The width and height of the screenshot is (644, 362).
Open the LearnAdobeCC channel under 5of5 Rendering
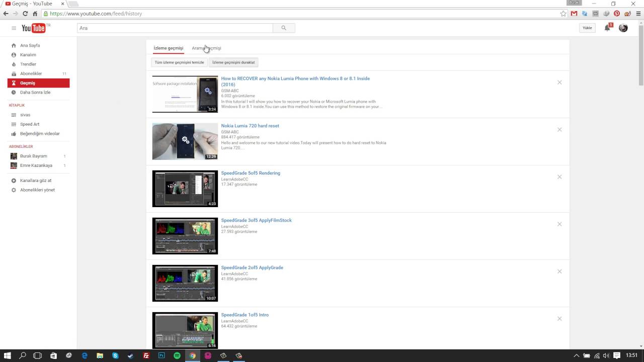(234, 179)
